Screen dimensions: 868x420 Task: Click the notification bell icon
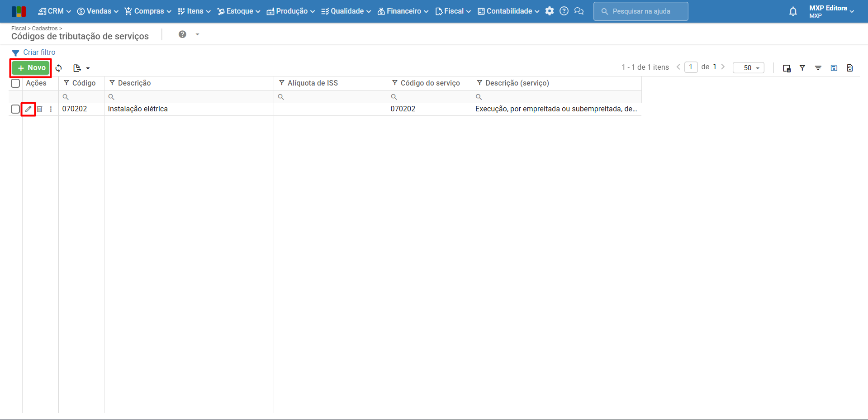(792, 11)
